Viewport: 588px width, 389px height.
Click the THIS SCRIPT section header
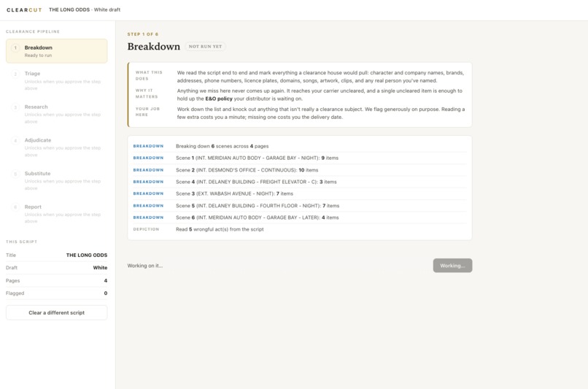pos(21,242)
